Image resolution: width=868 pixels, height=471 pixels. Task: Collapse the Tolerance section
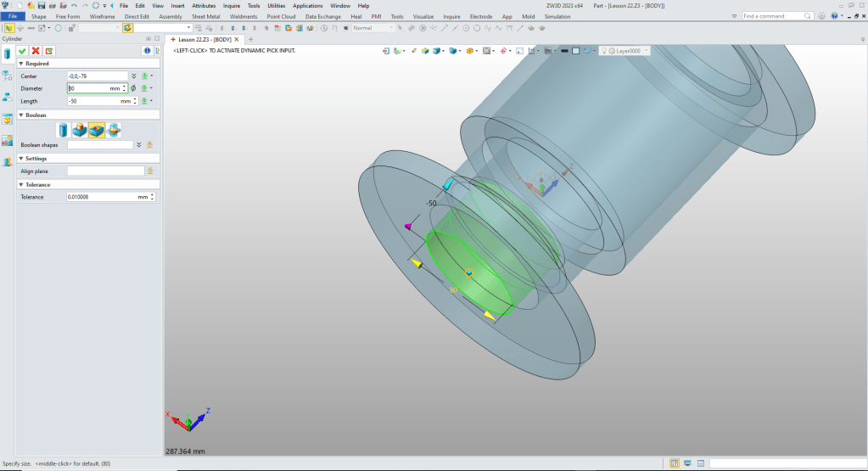[20, 184]
